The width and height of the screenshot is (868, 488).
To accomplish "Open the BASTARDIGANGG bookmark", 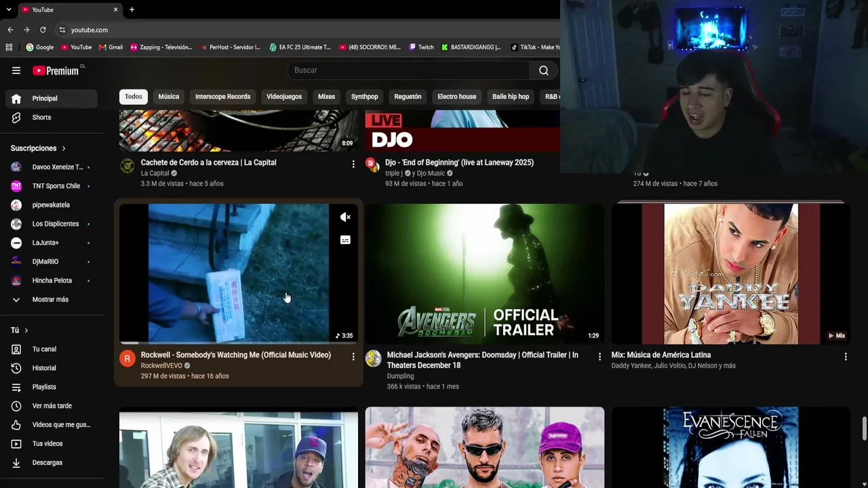I will pos(471,47).
